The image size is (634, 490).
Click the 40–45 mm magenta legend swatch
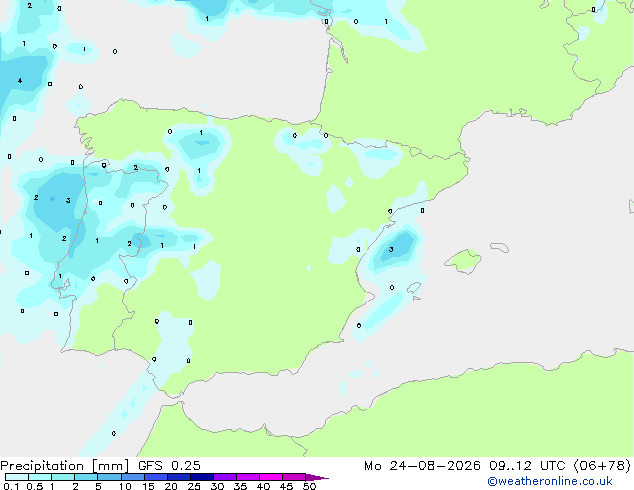pos(271,477)
